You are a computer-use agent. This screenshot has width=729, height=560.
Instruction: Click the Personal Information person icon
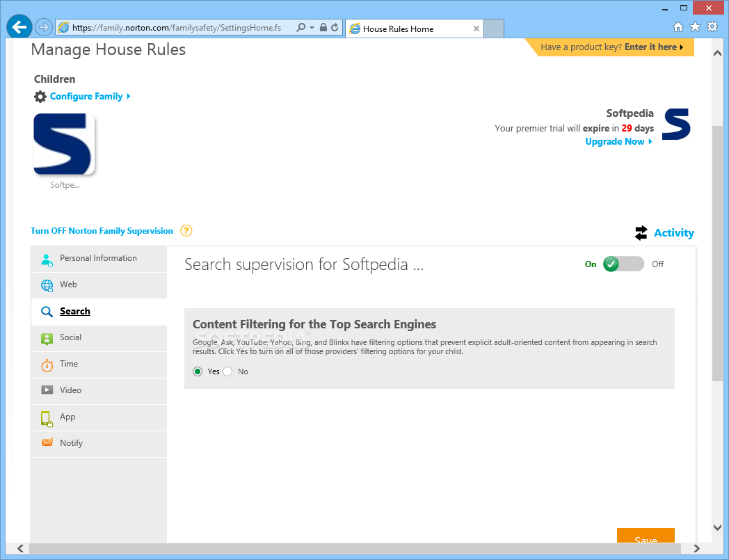(47, 259)
